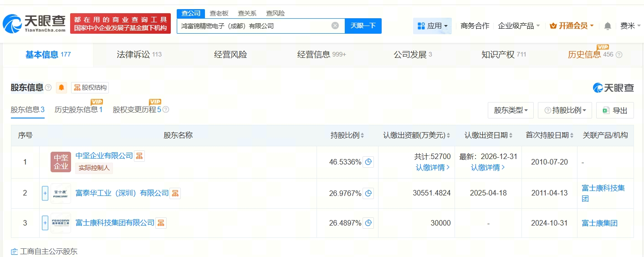Click date cell 2010-07-20

tap(549, 162)
